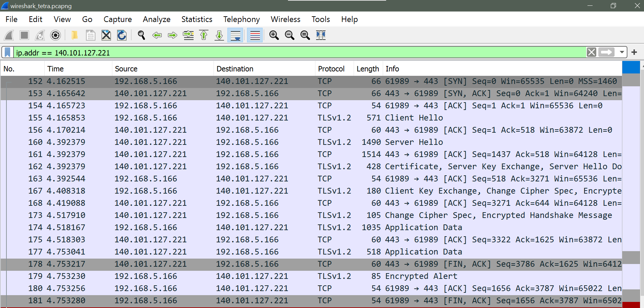The width and height of the screenshot is (644, 308).
Task: Select packet 160 Server Hello
Action: click(311, 142)
